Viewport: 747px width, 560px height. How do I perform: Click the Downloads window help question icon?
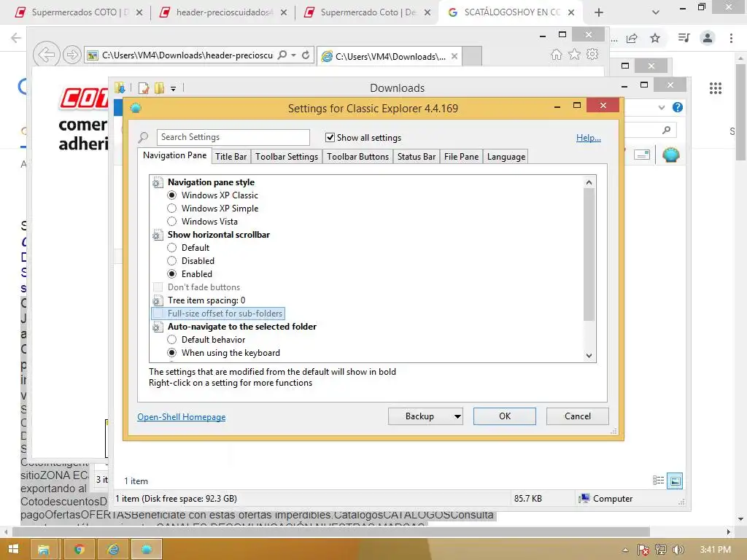point(678,108)
